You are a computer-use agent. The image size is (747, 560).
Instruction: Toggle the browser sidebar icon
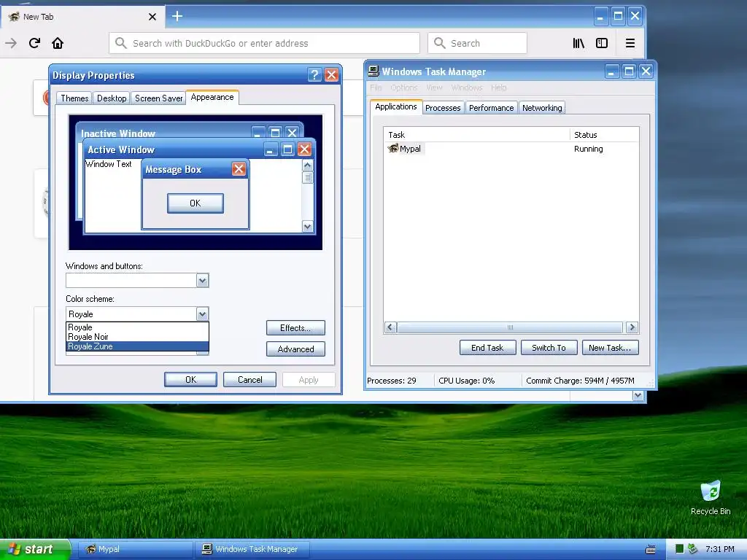click(x=602, y=43)
